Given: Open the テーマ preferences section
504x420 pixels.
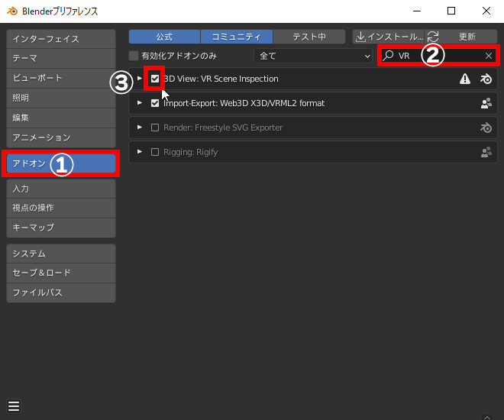Looking at the screenshot, I should click(x=61, y=59).
